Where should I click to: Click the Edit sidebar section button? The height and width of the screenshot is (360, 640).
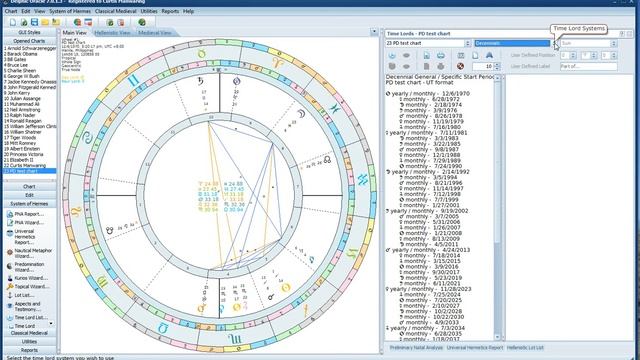click(29, 195)
